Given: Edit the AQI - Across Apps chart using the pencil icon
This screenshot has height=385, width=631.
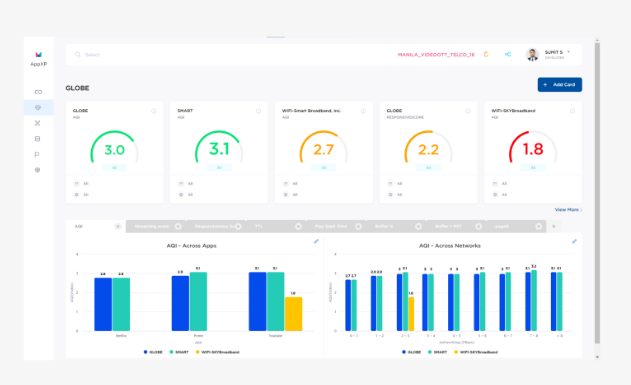Looking at the screenshot, I should (316, 241).
